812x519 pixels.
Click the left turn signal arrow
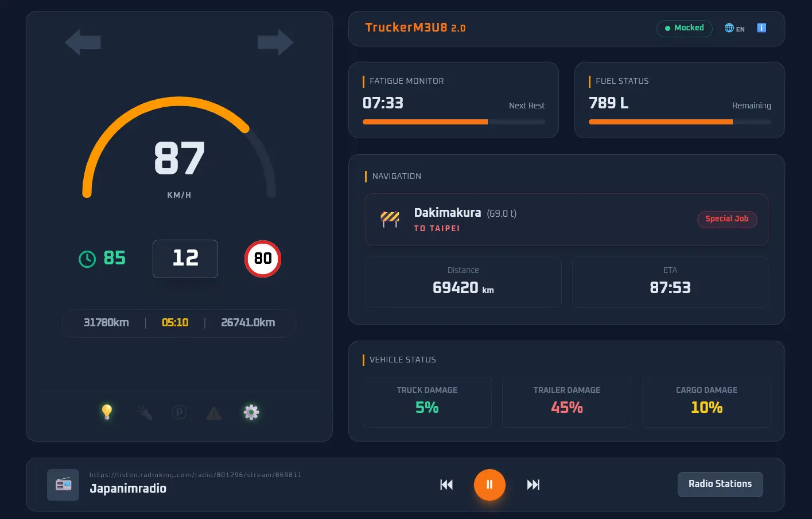(83, 42)
